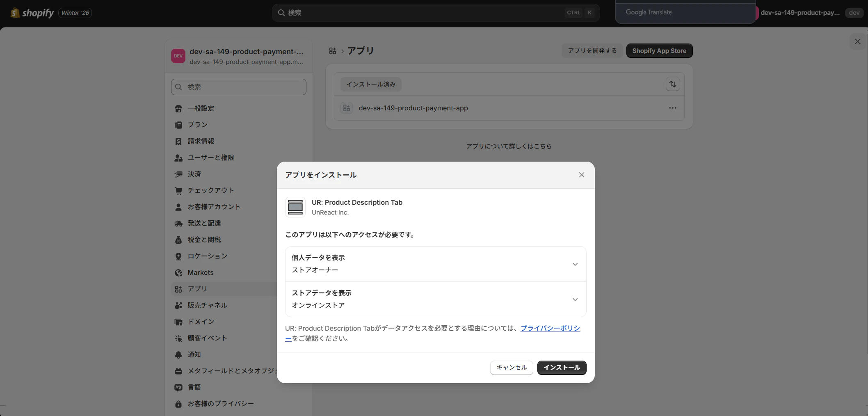Click the top search bar field
This screenshot has height=416, width=868.
tap(436, 13)
